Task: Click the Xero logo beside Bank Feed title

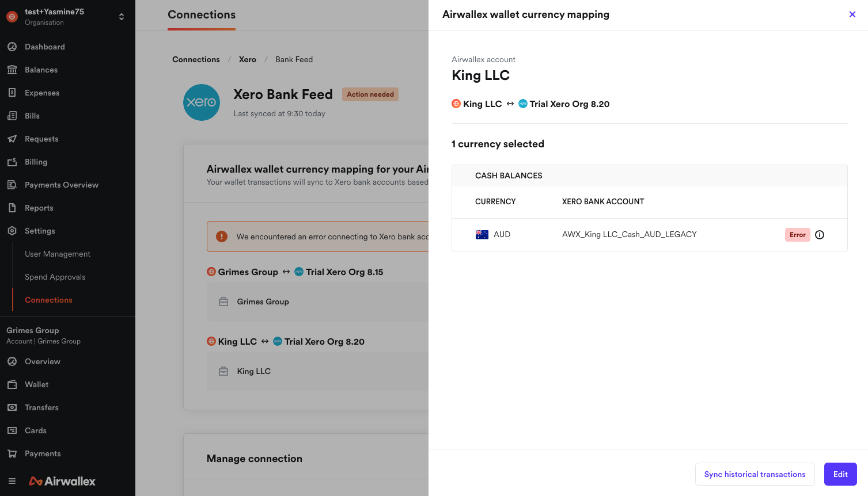Action: coord(202,102)
